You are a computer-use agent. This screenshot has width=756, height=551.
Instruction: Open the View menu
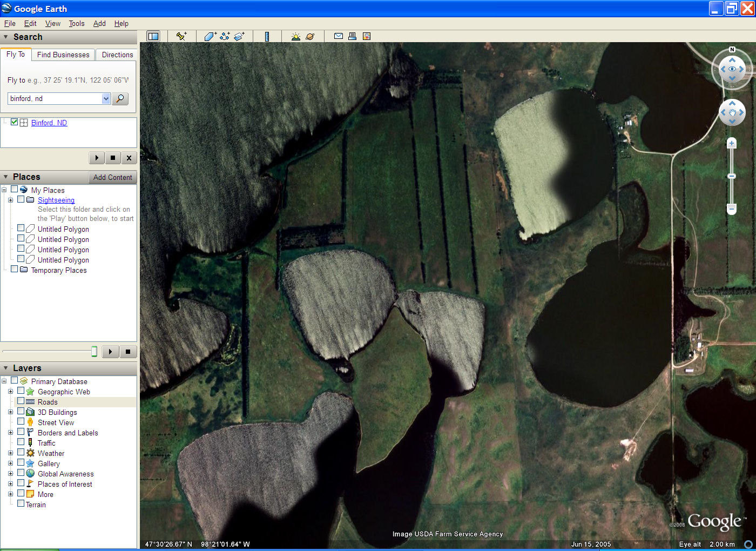(53, 23)
